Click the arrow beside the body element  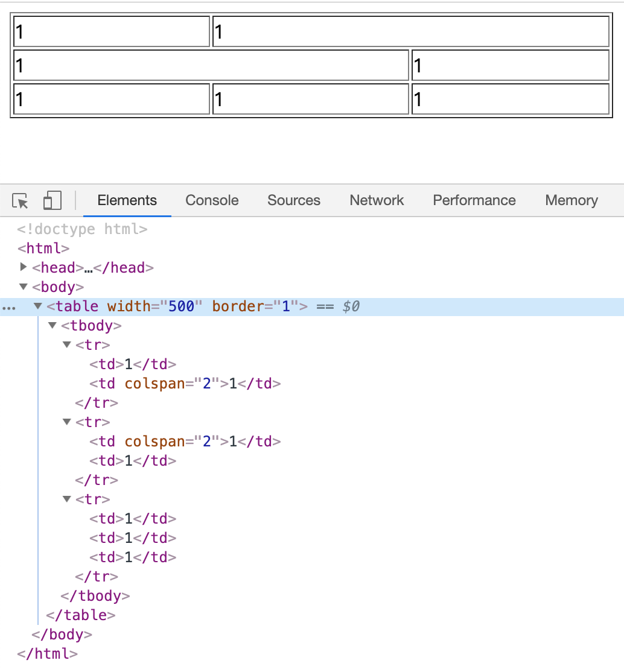click(x=23, y=287)
